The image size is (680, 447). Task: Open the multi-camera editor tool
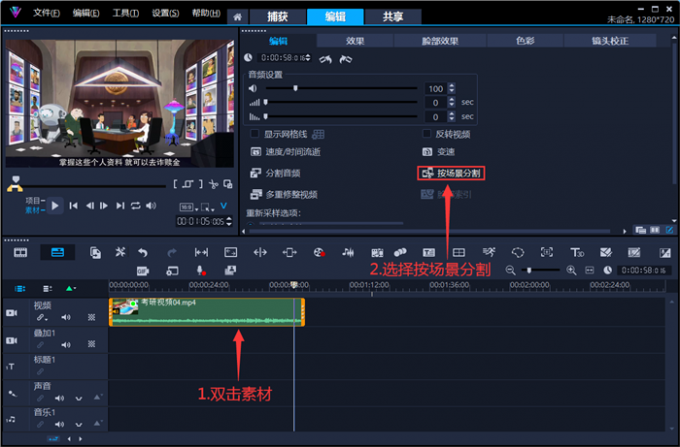pos(459,252)
